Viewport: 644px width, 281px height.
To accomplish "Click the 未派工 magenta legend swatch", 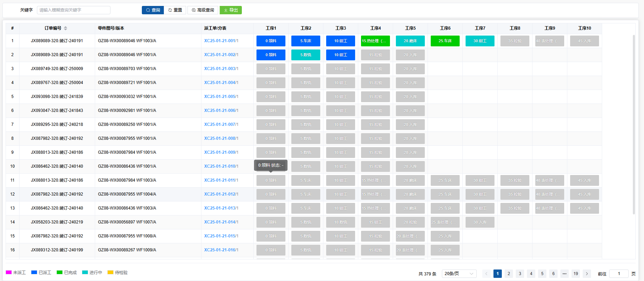I will coord(9,272).
